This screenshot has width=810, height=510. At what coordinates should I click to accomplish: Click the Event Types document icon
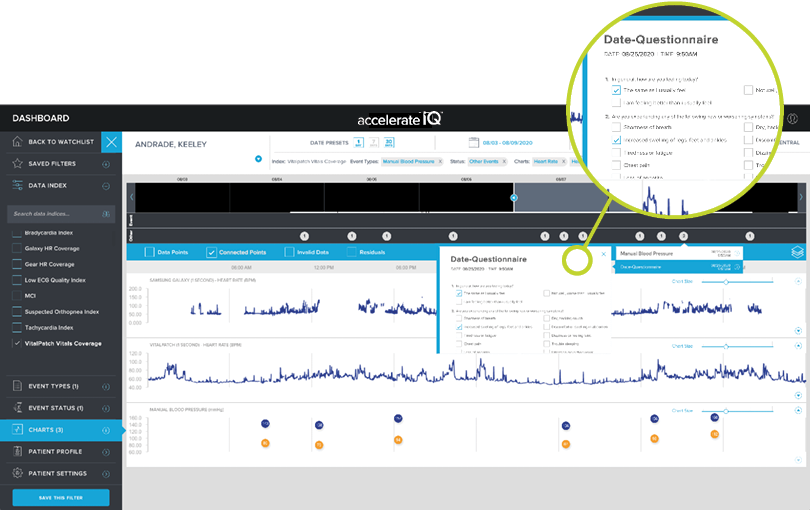17,386
